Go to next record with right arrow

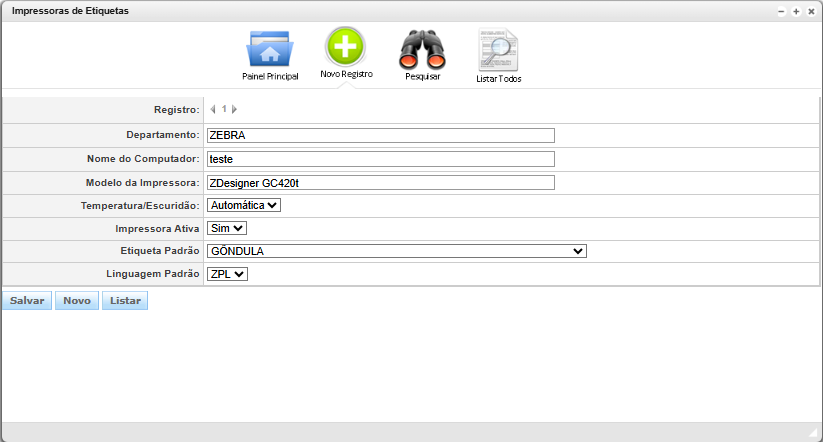[234, 109]
